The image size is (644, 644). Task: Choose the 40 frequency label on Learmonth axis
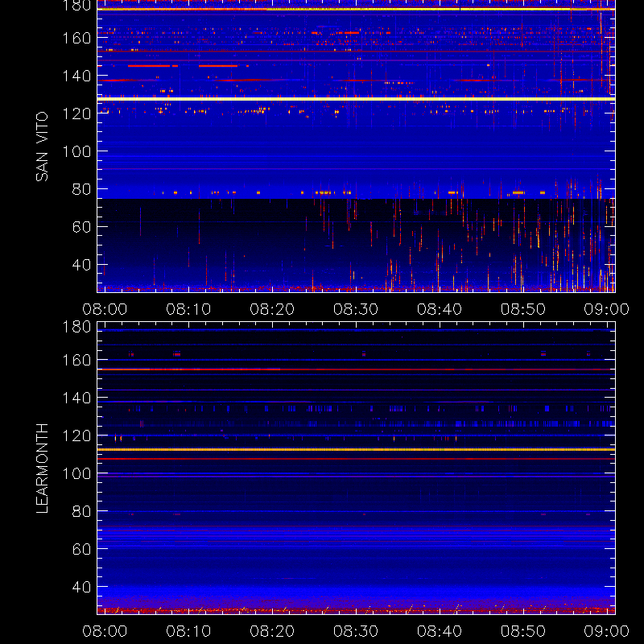coord(81,587)
